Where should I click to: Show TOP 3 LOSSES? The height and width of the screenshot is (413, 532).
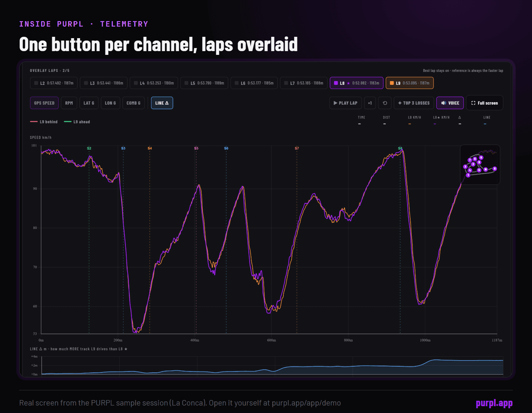[414, 103]
